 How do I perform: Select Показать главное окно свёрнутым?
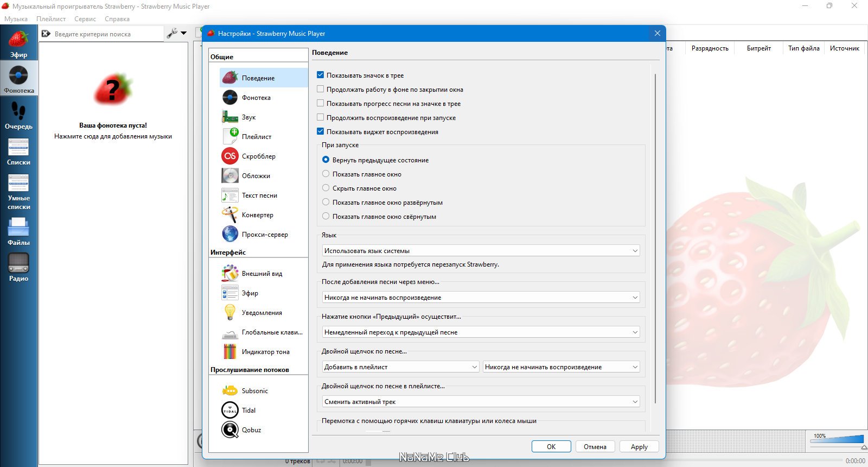pyautogui.click(x=325, y=216)
